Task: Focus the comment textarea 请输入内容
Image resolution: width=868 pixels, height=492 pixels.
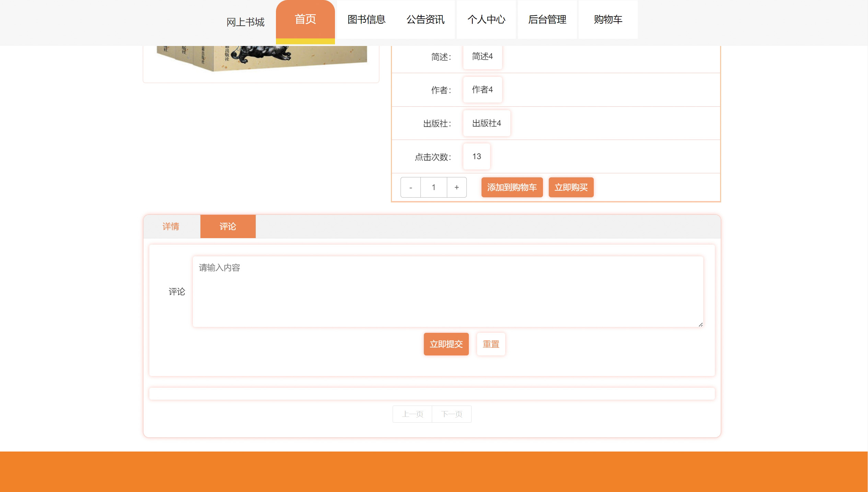Action: coord(448,292)
